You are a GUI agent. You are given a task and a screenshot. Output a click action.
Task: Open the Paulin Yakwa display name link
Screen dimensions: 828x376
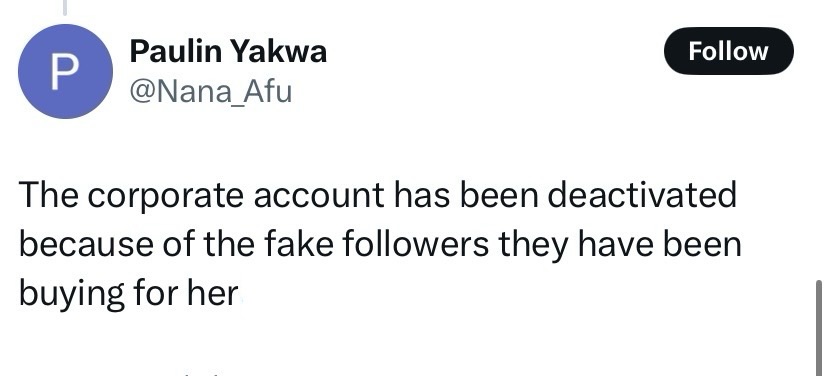[228, 52]
